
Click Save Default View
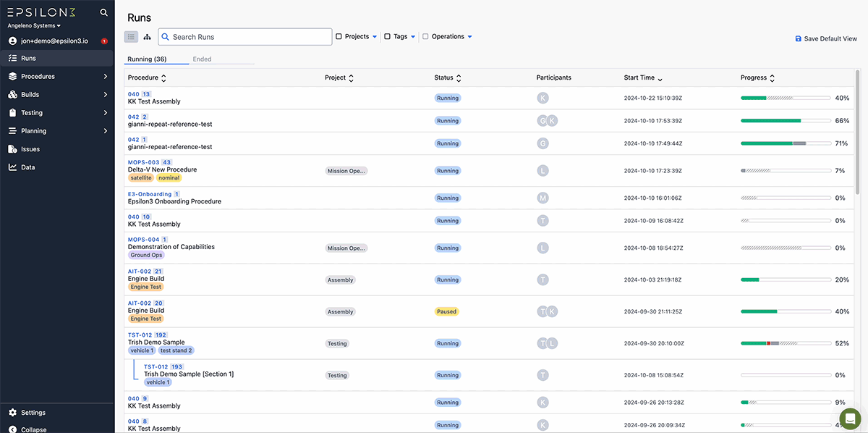(x=825, y=38)
